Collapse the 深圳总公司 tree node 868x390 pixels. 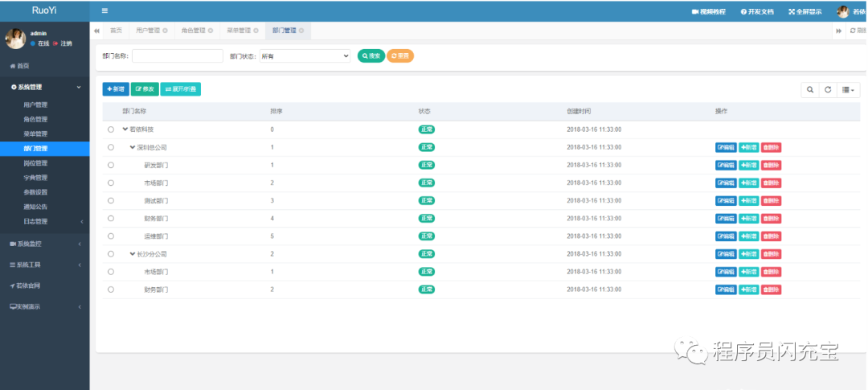click(x=133, y=147)
